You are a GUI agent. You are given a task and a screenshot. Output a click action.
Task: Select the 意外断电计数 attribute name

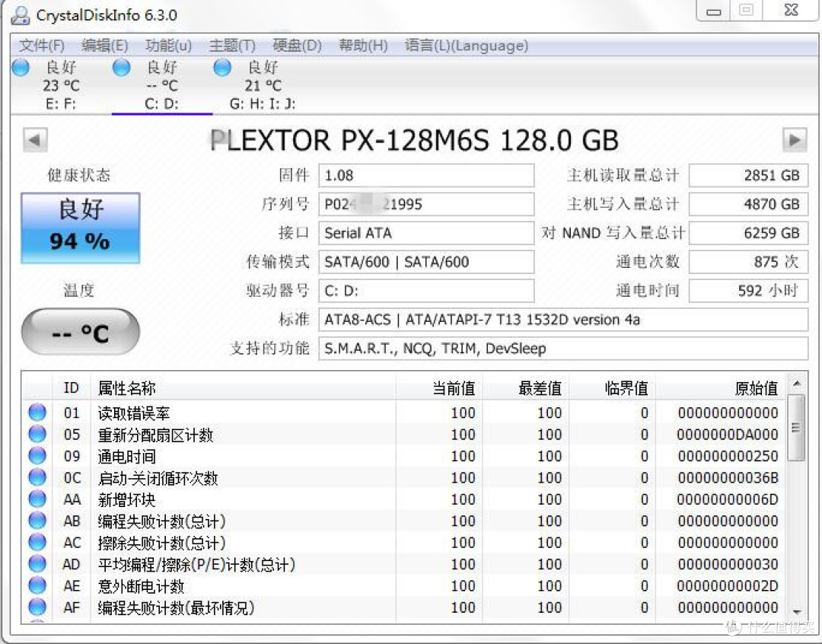coord(141,586)
